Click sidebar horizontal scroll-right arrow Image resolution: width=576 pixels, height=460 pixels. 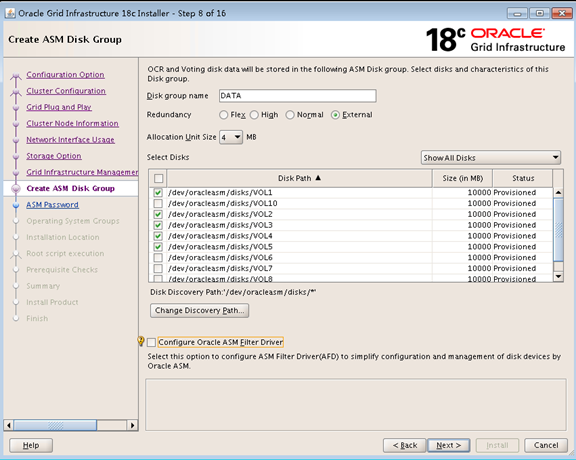tap(133, 425)
